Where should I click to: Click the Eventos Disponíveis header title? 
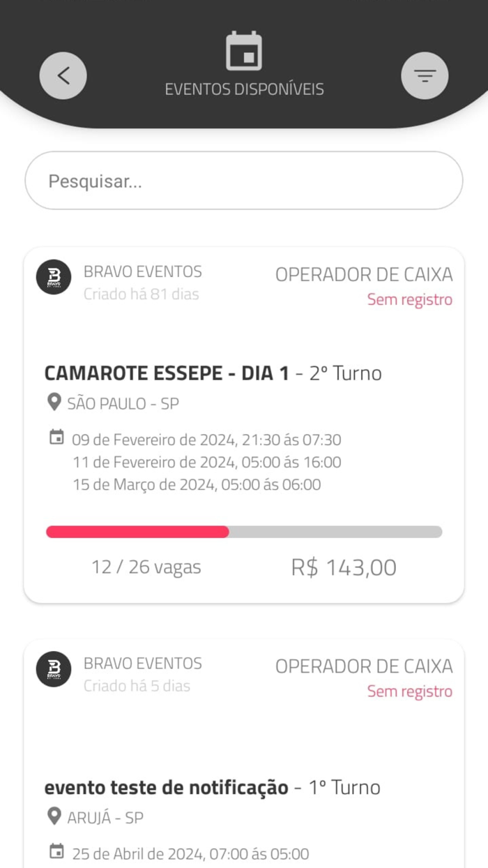(244, 89)
